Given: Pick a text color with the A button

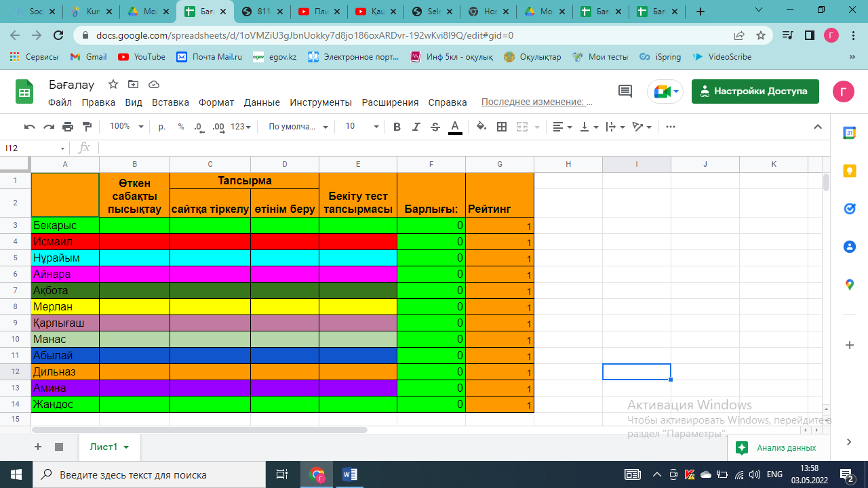Looking at the screenshot, I should pyautogui.click(x=455, y=127).
